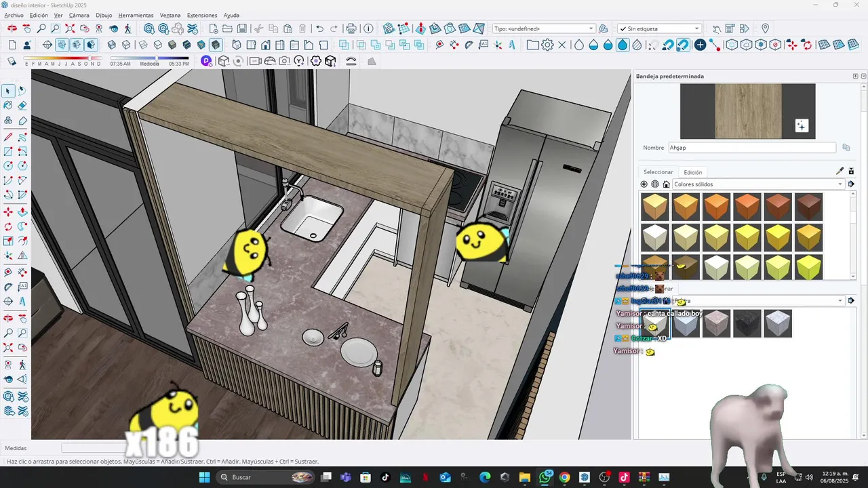The width and height of the screenshot is (868, 488).
Task: Go to home materials with house icon
Action: pyautogui.click(x=666, y=184)
